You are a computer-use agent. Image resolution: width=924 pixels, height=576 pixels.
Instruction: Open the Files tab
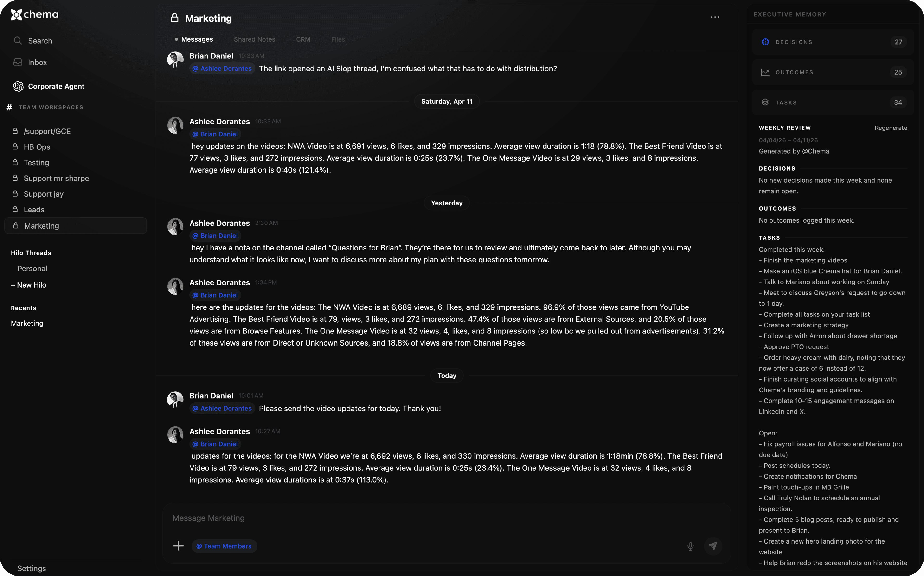(x=338, y=39)
